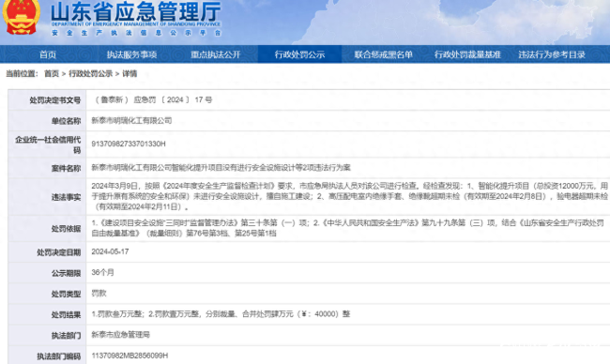
Task: Click the national emblem logo
Action: [x=21, y=17]
